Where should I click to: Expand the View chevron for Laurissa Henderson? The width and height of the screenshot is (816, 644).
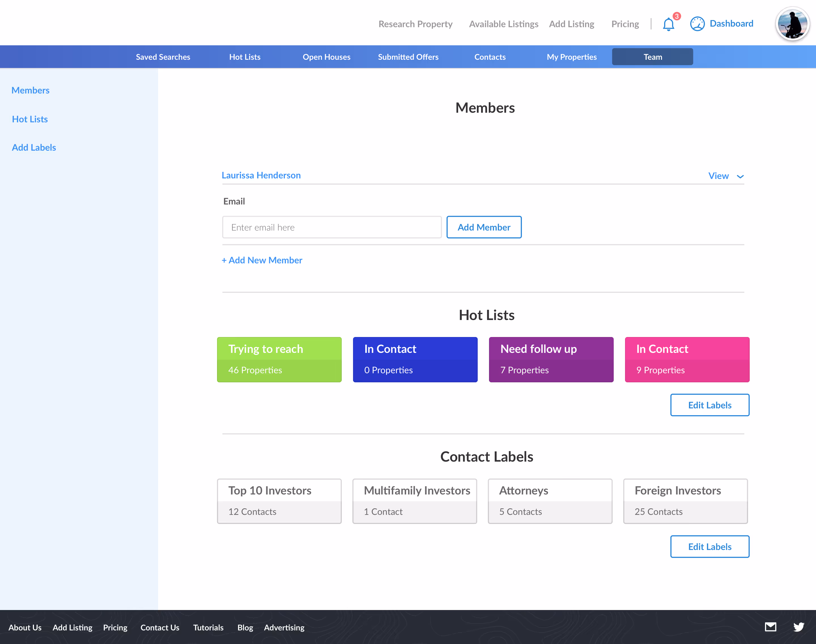[740, 176]
